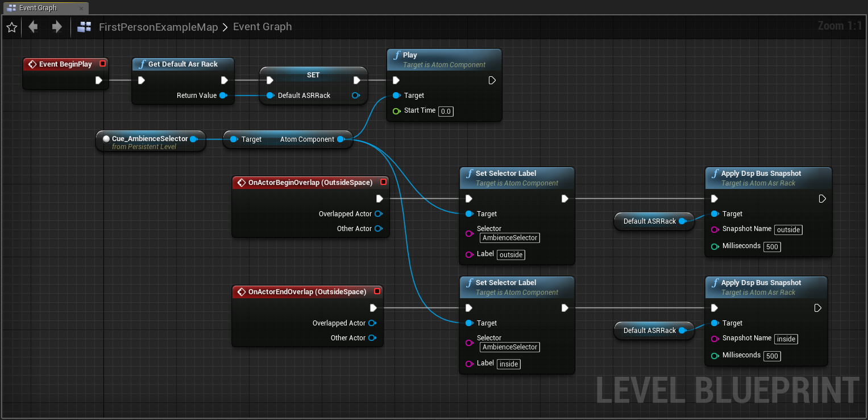The image size is (868, 420).
Task: Go forward with the right arrow
Action: click(56, 27)
